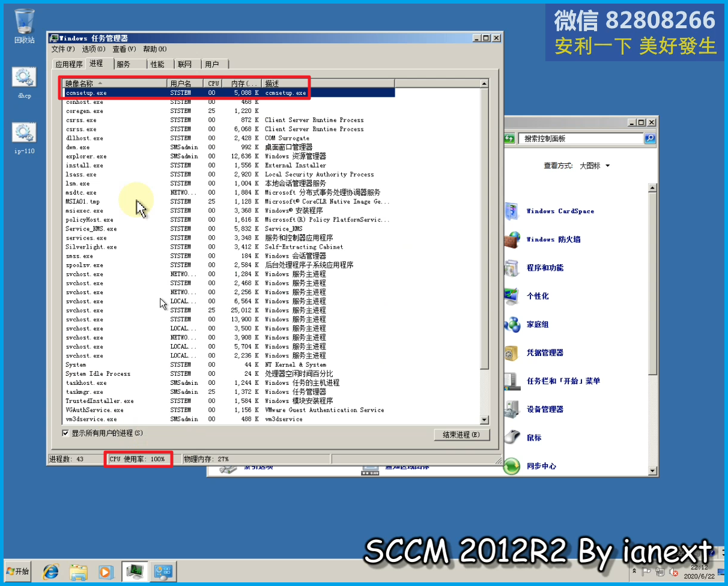Click the Action Center flag in the tray

point(646,571)
